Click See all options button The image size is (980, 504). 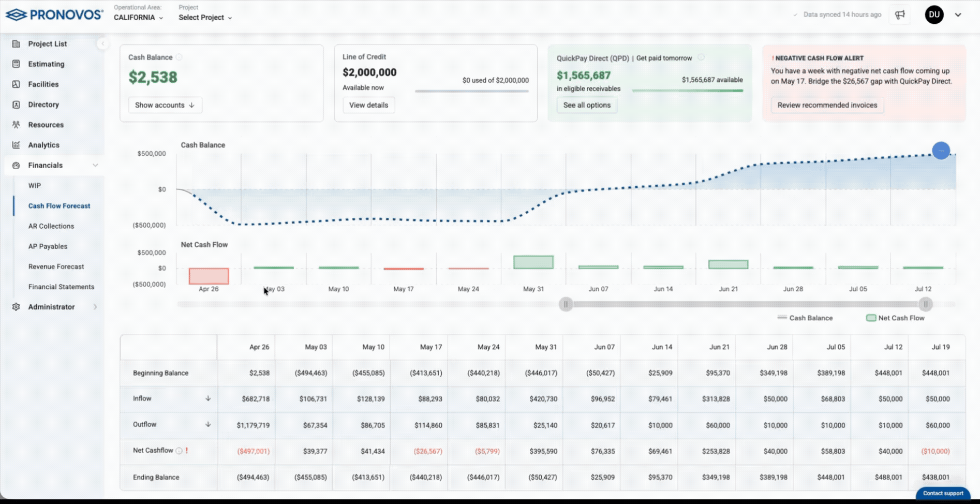click(587, 105)
